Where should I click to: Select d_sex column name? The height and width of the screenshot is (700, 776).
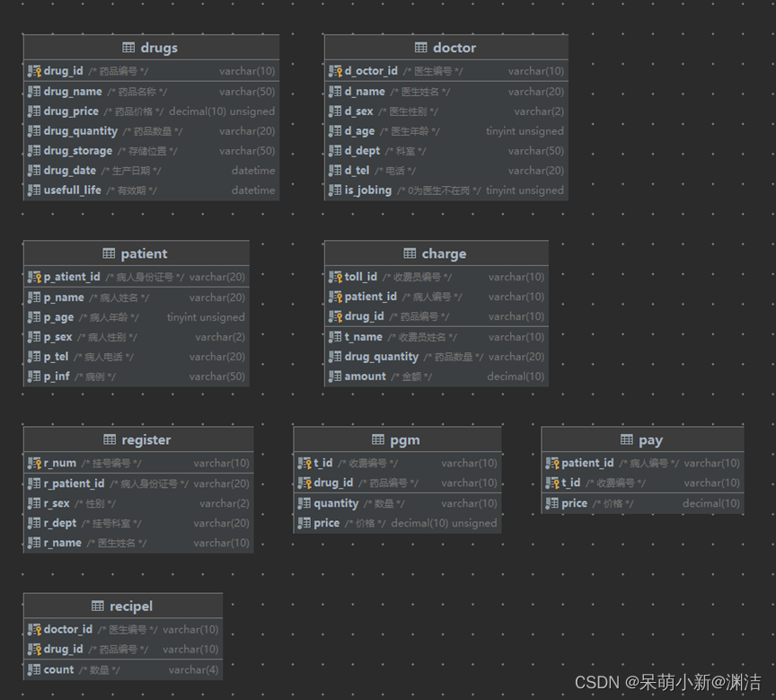(358, 111)
